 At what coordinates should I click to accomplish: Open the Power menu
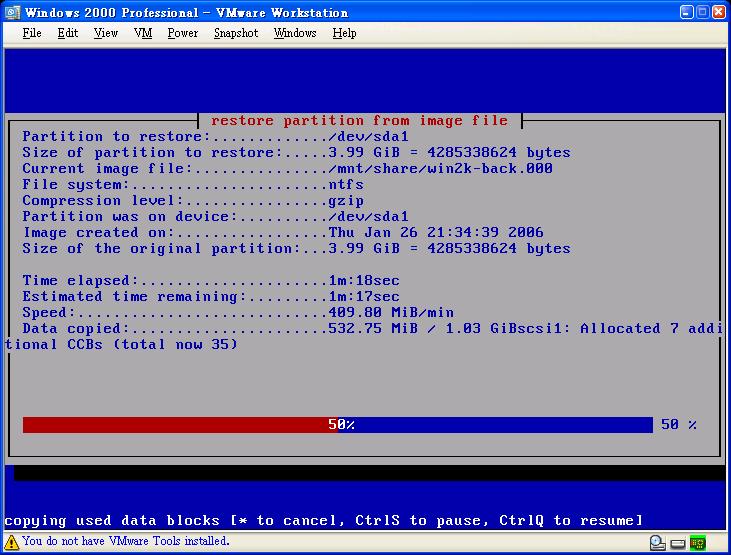(x=182, y=33)
